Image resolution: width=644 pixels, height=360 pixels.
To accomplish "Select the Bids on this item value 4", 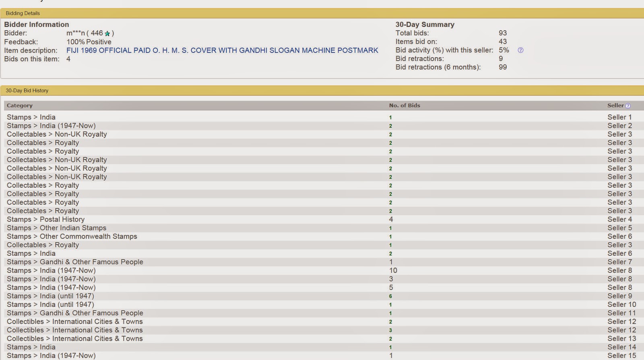I will tap(68, 59).
